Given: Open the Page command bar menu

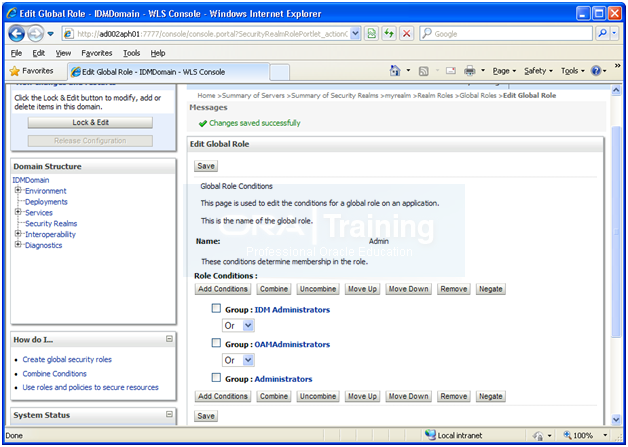Looking at the screenshot, I should pyautogui.click(x=504, y=71).
